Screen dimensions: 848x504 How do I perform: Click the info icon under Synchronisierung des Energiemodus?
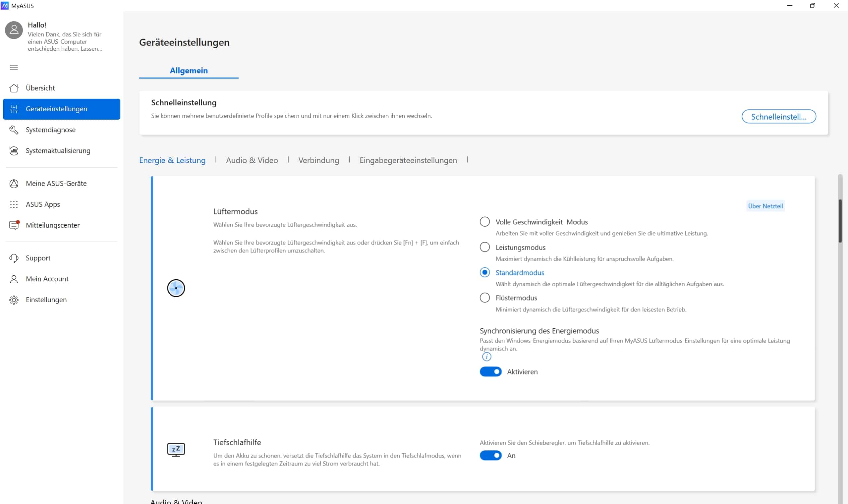point(486,357)
